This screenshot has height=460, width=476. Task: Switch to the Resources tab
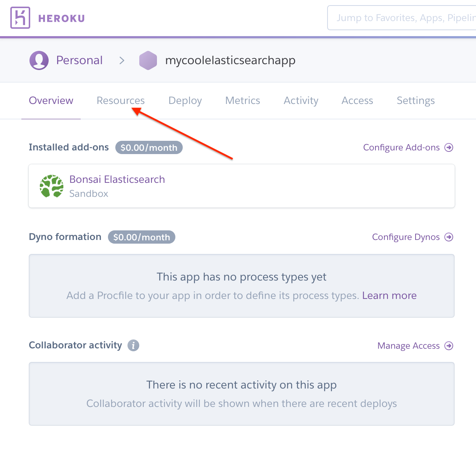coord(120,100)
